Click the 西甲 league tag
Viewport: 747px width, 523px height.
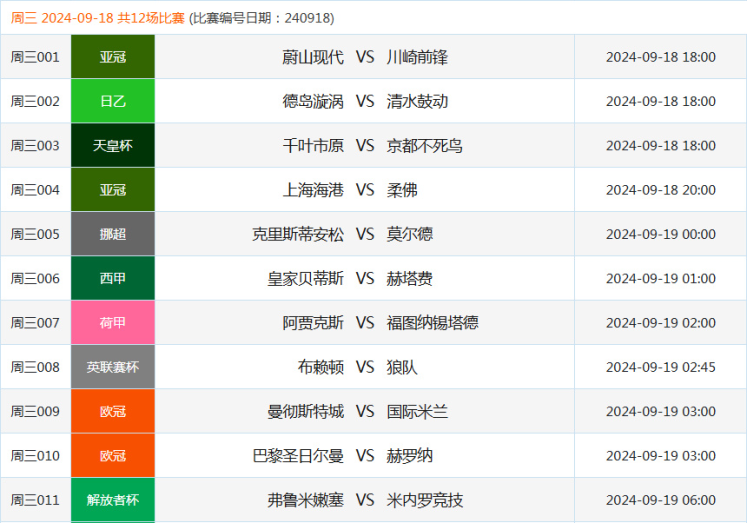(x=113, y=278)
